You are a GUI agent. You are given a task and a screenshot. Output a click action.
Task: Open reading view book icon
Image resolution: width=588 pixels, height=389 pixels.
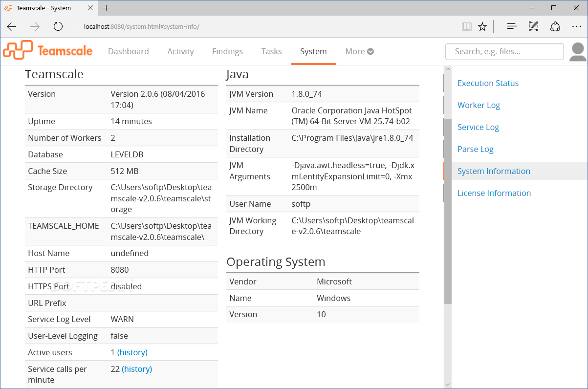467,27
